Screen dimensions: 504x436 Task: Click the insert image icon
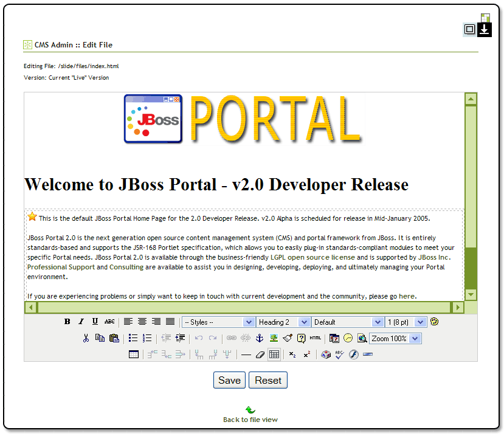(x=274, y=338)
